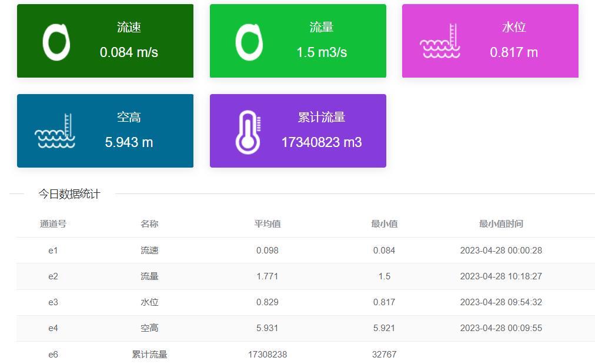Click the 名称 column header
This screenshot has height=364, width=595.
[x=149, y=224]
